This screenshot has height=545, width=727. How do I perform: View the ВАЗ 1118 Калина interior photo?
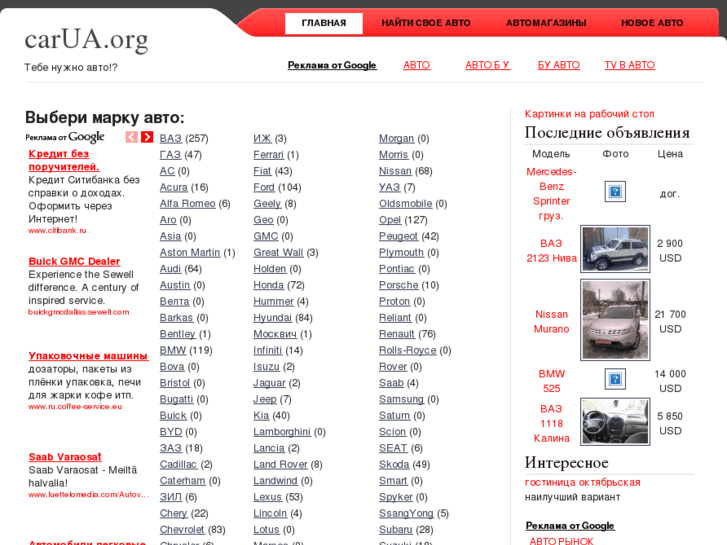click(x=615, y=422)
